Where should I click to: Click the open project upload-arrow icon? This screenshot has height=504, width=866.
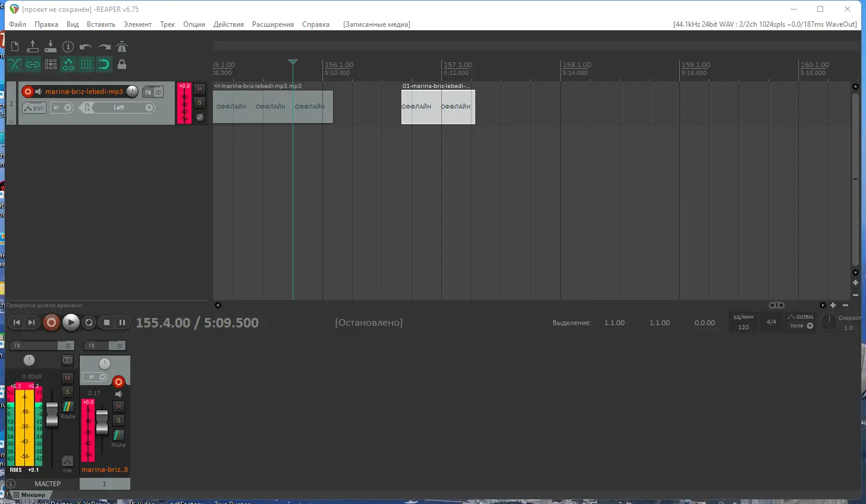pos(33,46)
